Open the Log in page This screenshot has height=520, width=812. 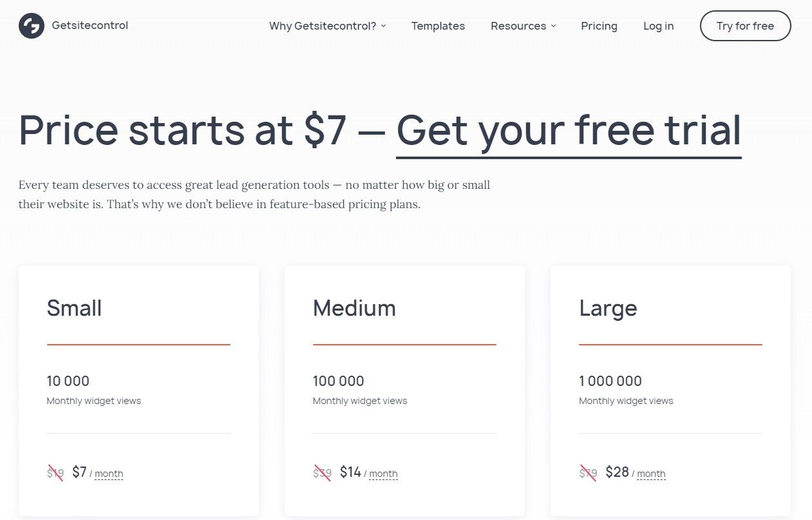click(658, 26)
